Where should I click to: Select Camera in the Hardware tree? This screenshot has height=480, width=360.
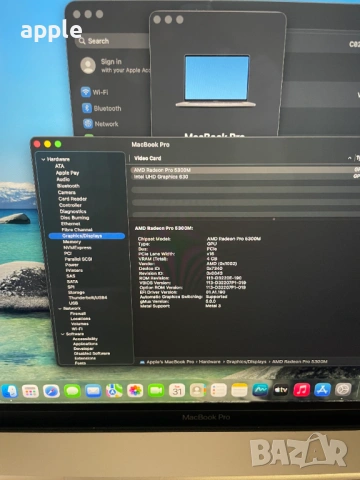coord(67,192)
